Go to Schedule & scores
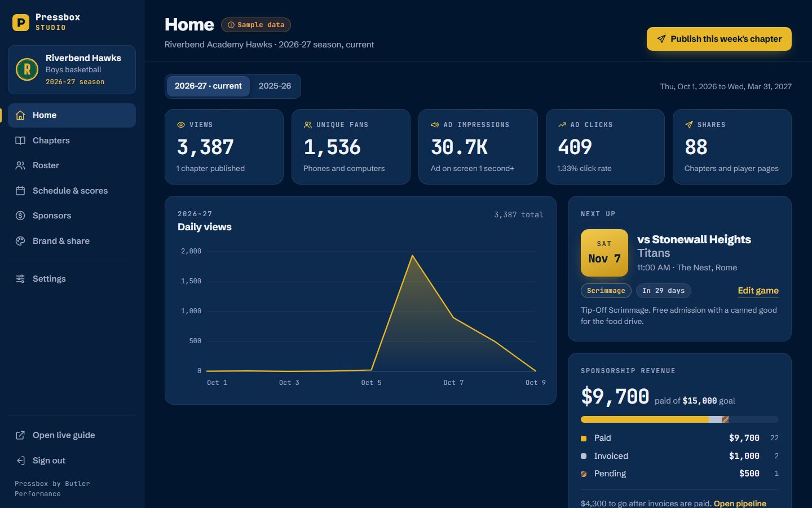 click(x=72, y=191)
